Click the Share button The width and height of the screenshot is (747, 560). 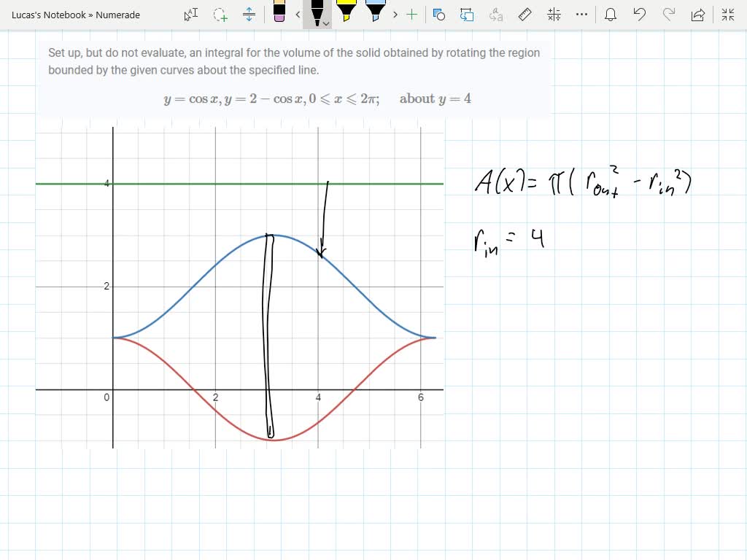click(697, 13)
